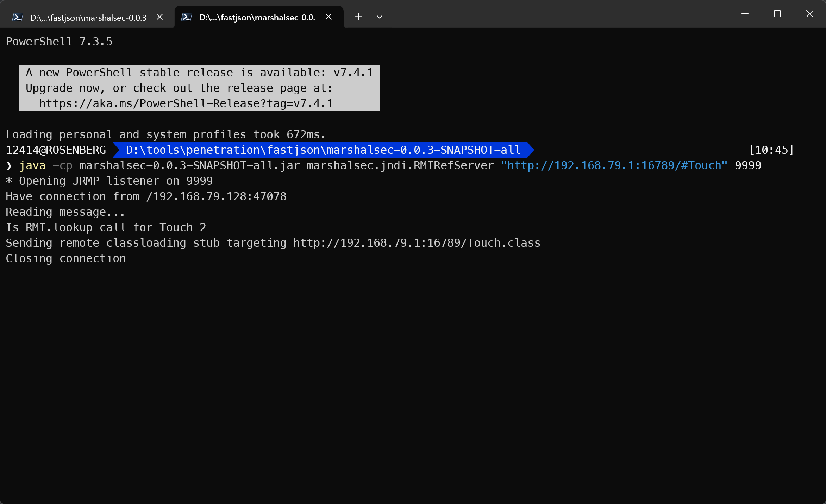Click the yellow java command word

pyautogui.click(x=32, y=165)
